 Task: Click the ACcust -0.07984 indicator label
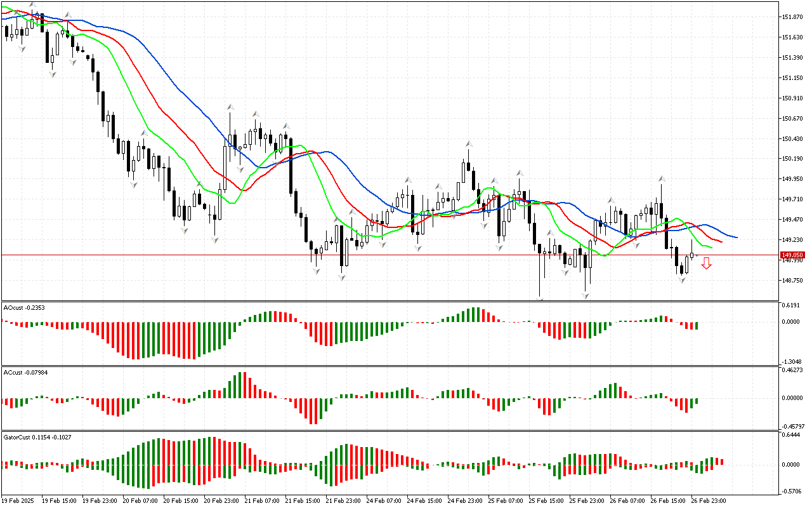26,372
